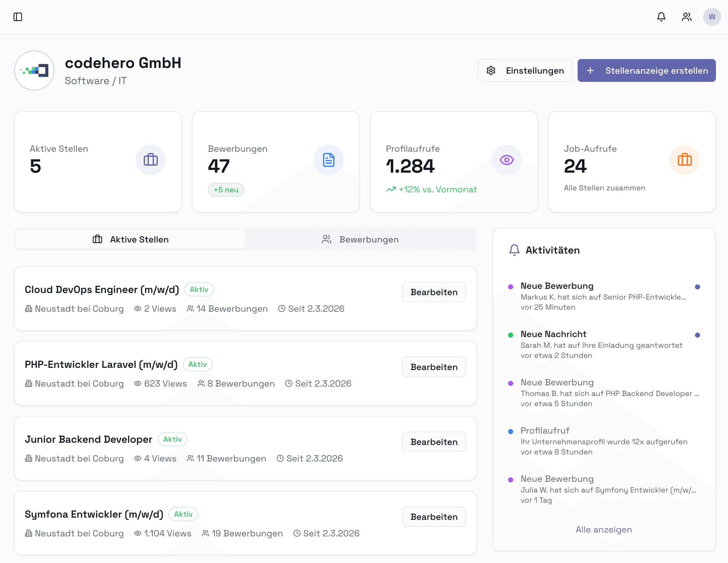
Task: Click the document icon on Bewerbungen card
Action: (x=329, y=160)
